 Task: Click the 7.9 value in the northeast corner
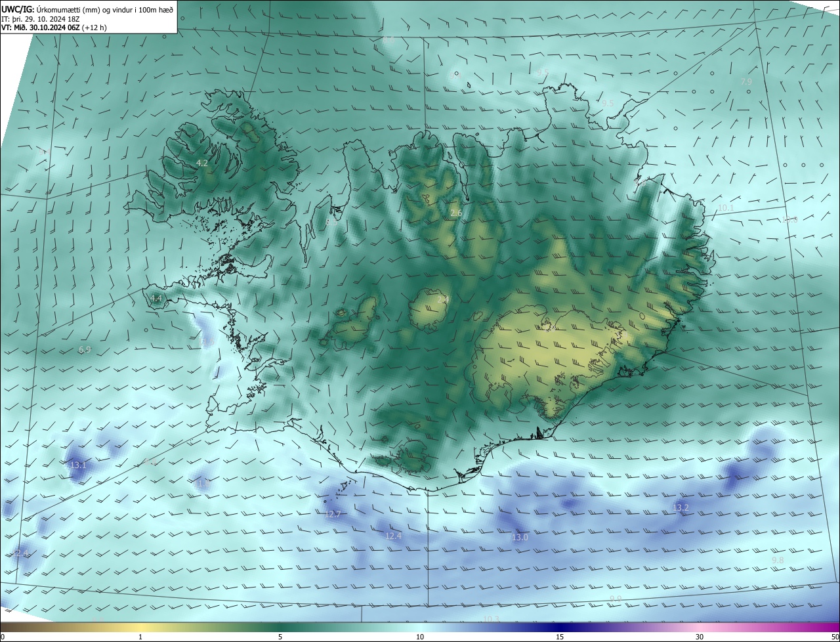746,81
